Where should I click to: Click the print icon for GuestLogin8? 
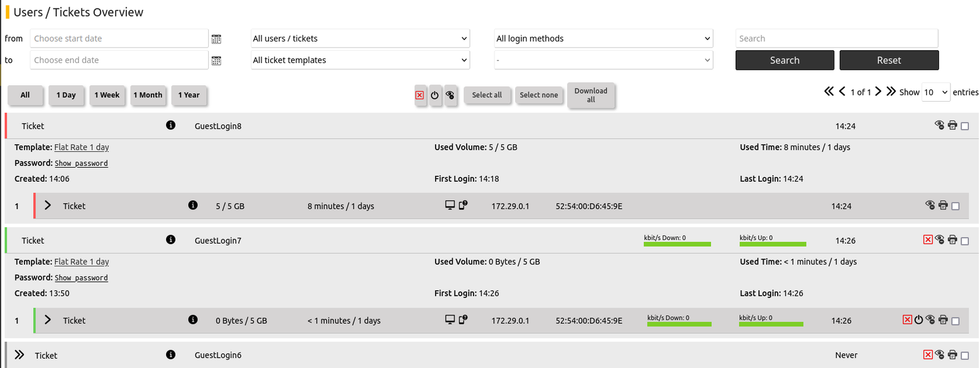(x=952, y=126)
